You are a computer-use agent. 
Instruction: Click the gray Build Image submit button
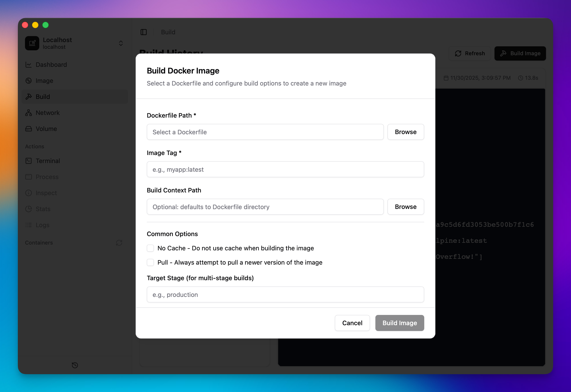(400, 323)
